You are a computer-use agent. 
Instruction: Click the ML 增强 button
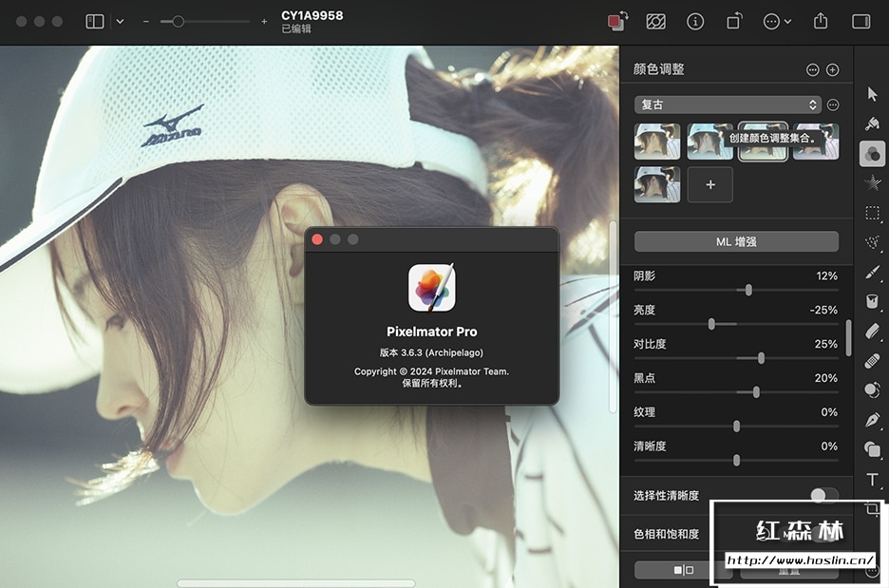point(736,241)
